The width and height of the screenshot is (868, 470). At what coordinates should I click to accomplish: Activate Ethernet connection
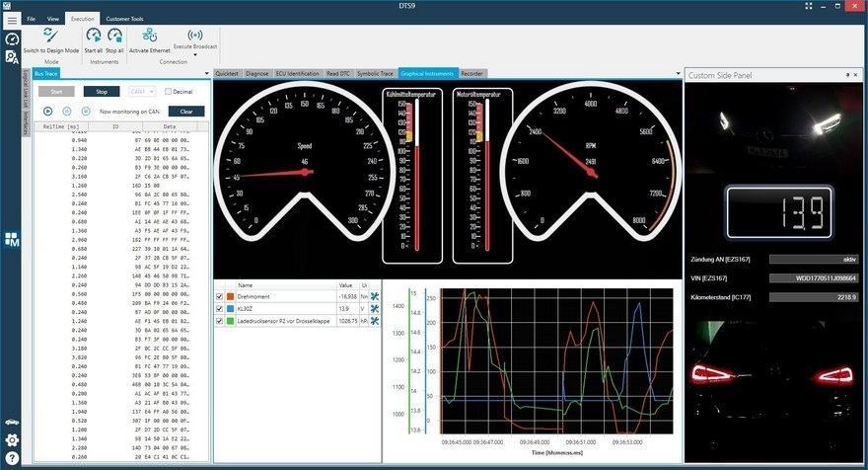[x=150, y=36]
